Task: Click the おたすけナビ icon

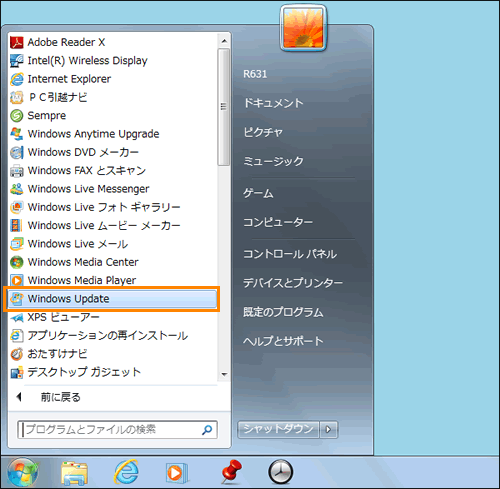Action: coord(17,354)
